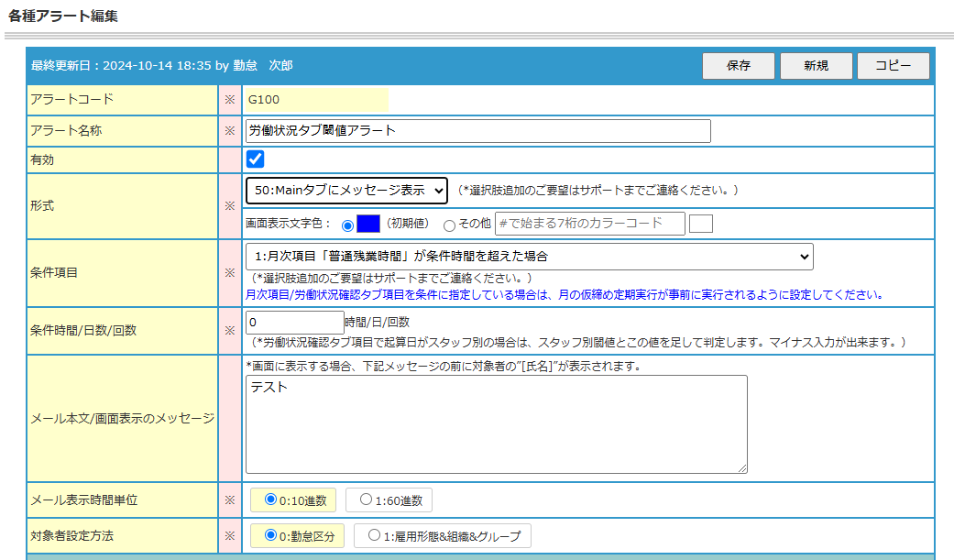
Task: Click the コピー button
Action: point(894,66)
